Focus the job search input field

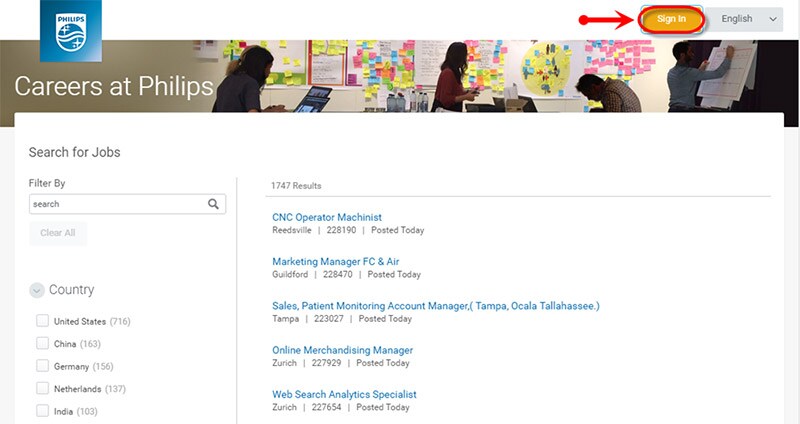(x=128, y=204)
